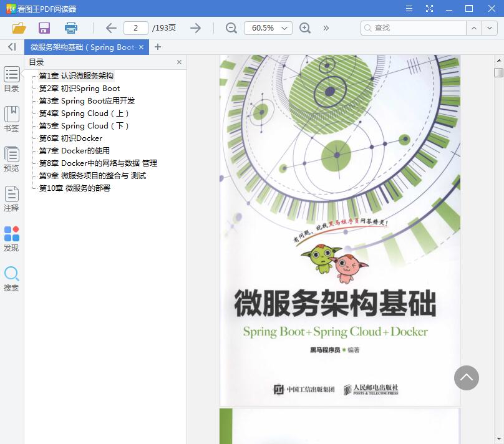Jump to 第9章 微服务项目的整合与测试

tap(92, 176)
